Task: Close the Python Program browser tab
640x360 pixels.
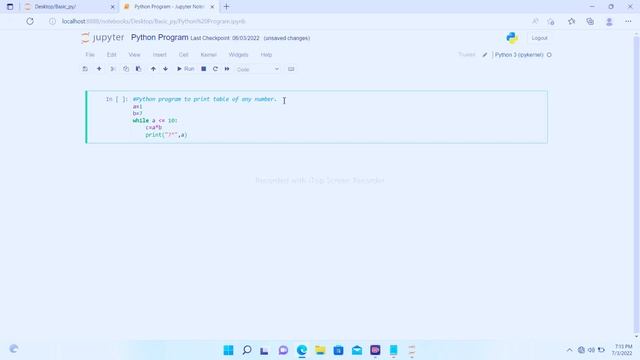Action: tap(212, 7)
